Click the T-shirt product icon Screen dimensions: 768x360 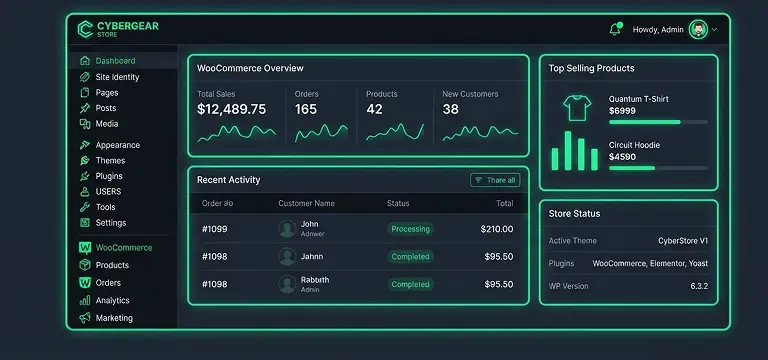577,108
